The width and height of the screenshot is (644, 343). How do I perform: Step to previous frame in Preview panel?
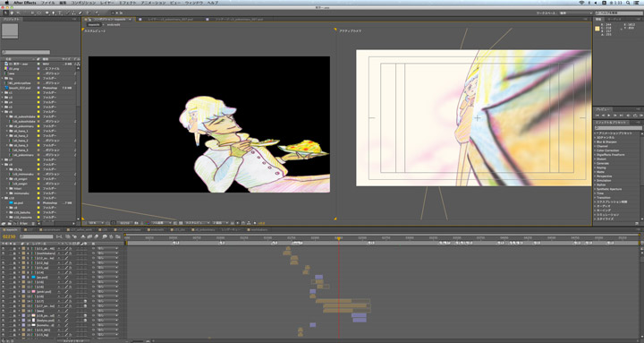604,116
